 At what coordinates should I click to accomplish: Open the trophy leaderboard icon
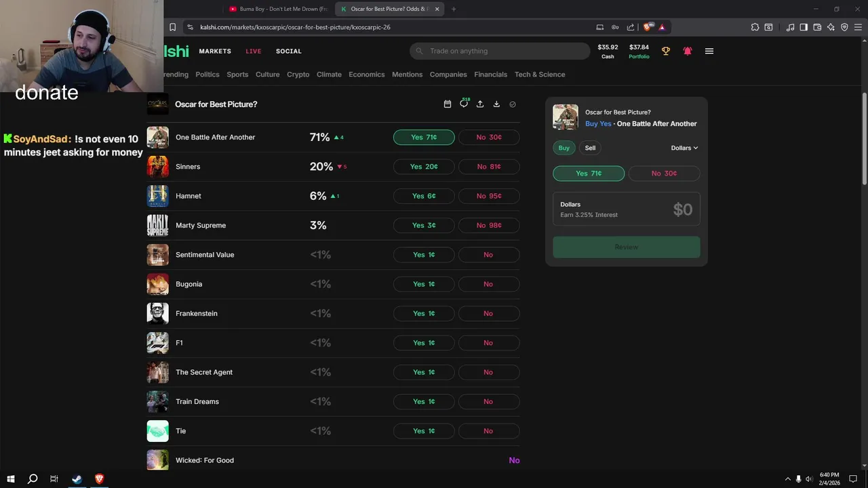(666, 51)
